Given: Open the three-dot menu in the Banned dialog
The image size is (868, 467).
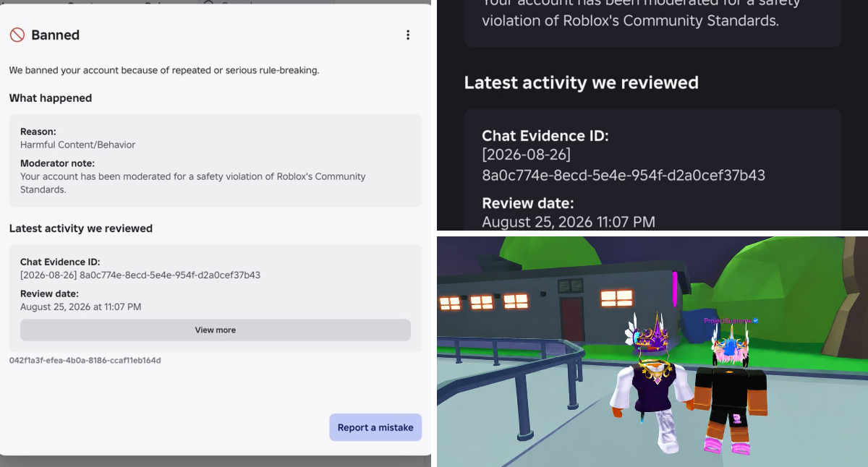Looking at the screenshot, I should [408, 35].
